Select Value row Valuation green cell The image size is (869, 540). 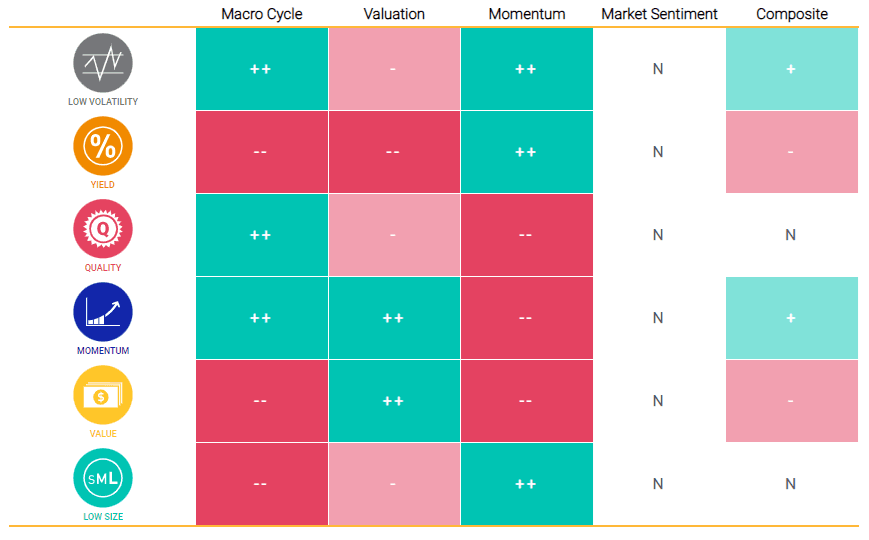coord(394,401)
